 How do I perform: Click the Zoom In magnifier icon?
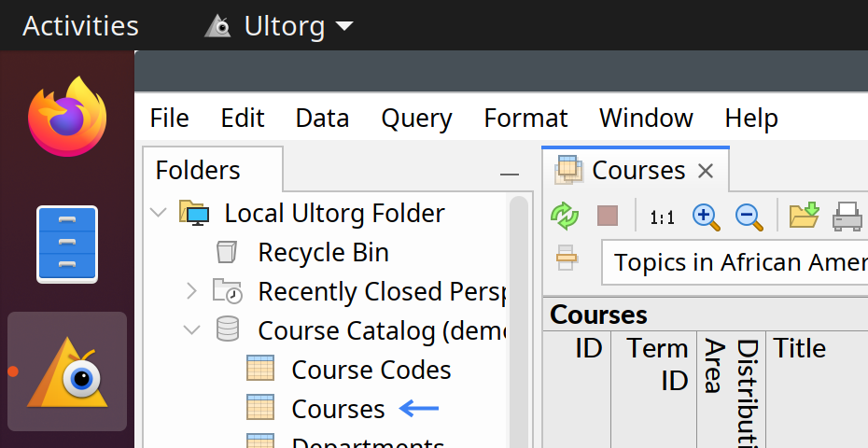click(707, 217)
